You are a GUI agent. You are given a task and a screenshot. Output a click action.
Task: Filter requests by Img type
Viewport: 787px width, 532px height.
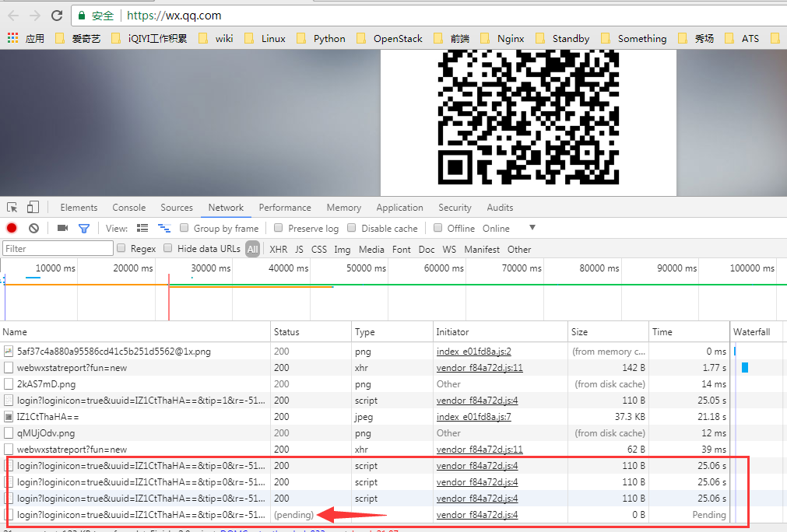click(343, 249)
